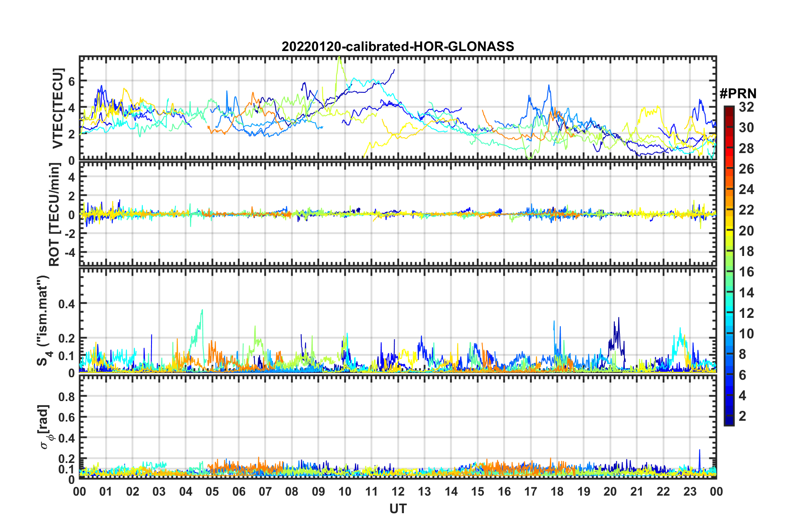This screenshot has height=532, width=796.
Task: Click ROT y-axis tick label -4
Action: tap(69, 253)
